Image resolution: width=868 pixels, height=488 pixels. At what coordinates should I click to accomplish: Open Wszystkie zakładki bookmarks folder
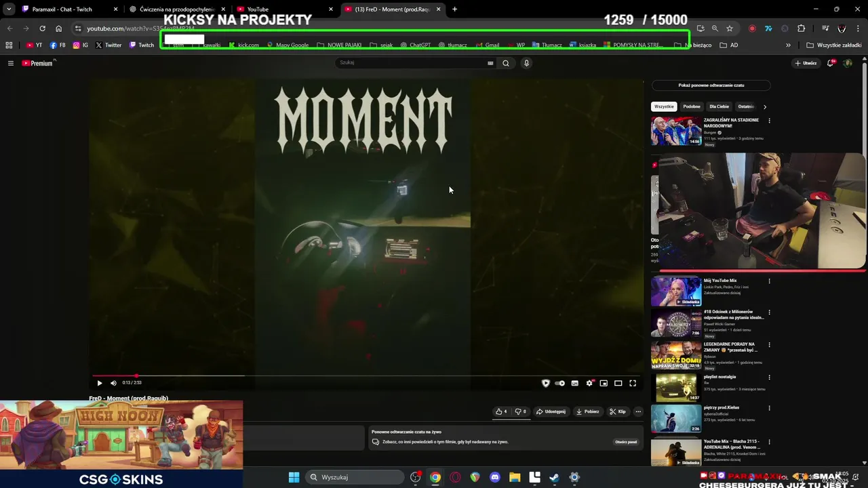point(834,45)
